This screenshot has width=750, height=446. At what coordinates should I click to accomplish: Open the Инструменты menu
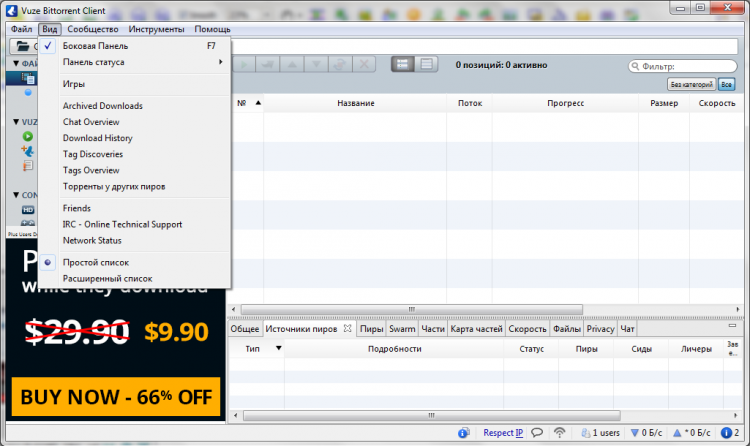click(x=156, y=30)
